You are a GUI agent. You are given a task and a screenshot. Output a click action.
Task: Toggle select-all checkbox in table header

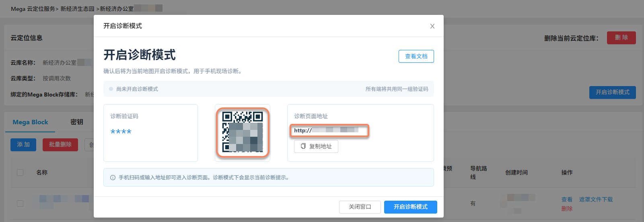(x=20, y=173)
